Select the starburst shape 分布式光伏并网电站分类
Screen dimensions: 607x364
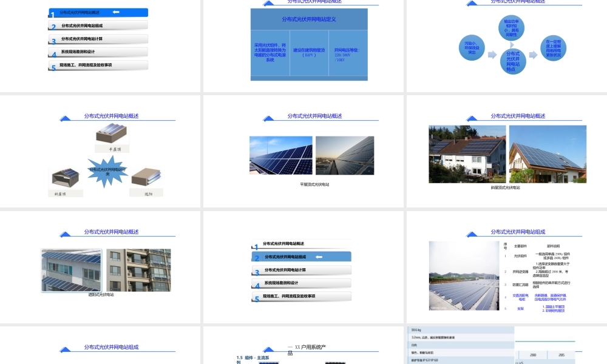click(107, 172)
